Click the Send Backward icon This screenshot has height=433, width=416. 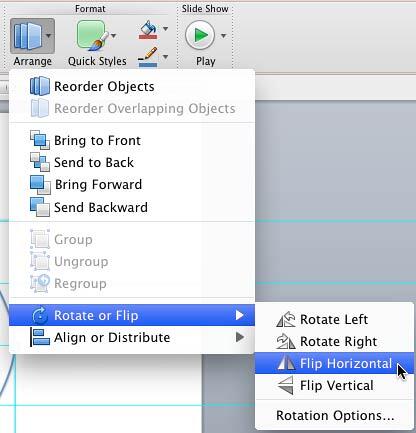point(40,207)
